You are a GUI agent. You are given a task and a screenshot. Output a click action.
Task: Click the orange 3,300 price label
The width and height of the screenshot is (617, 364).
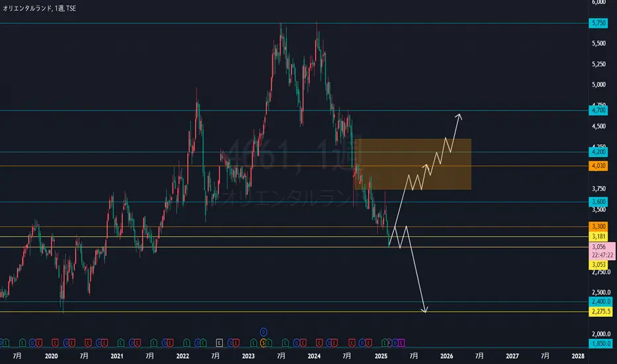point(598,226)
